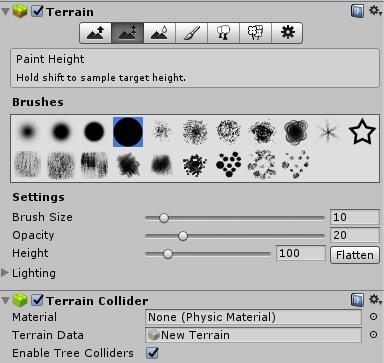The width and height of the screenshot is (384, 363).
Task: Choose the starburst sparkle brush
Action: [328, 132]
